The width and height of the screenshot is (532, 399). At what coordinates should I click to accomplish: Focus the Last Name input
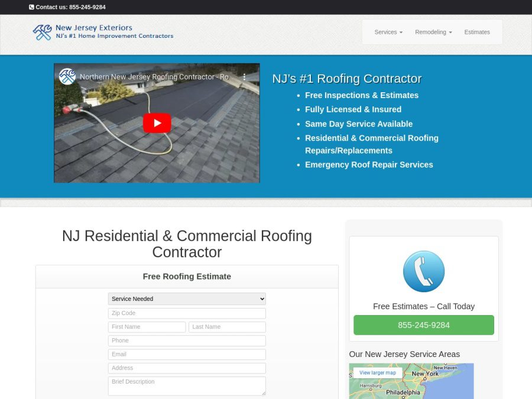tap(227, 327)
